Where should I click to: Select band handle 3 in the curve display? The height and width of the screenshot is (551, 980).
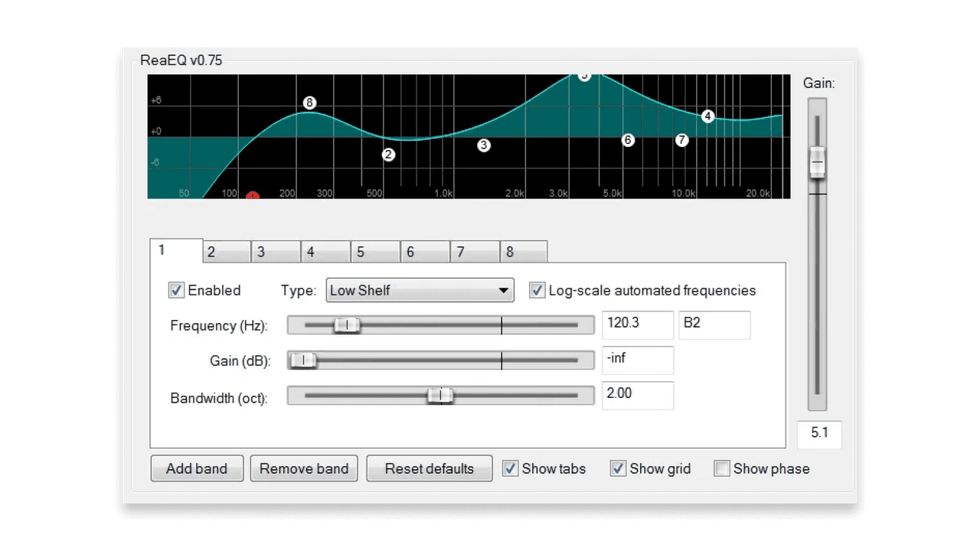point(483,145)
